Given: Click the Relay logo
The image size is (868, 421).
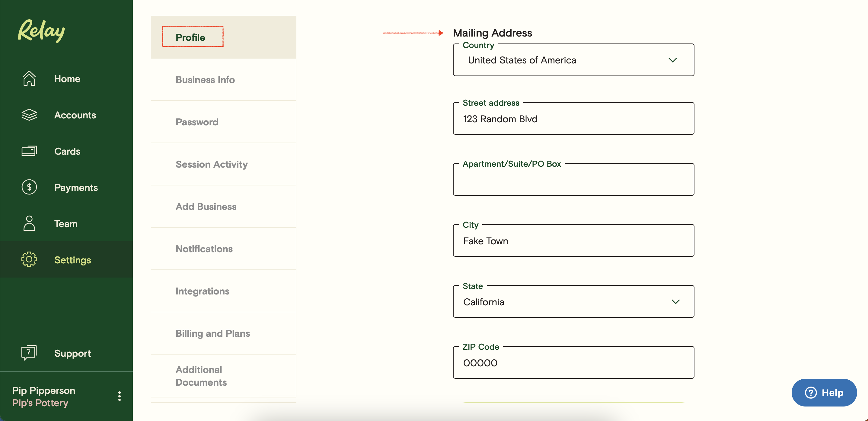Looking at the screenshot, I should [x=41, y=31].
